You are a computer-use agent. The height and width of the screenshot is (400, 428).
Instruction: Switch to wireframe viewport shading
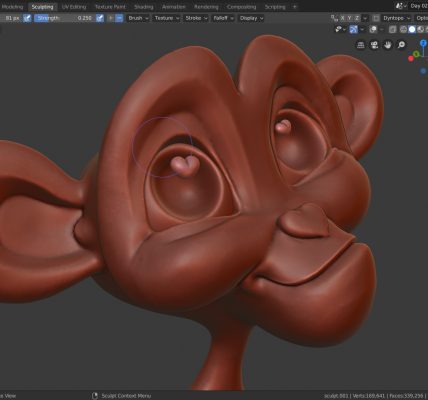coord(403,30)
